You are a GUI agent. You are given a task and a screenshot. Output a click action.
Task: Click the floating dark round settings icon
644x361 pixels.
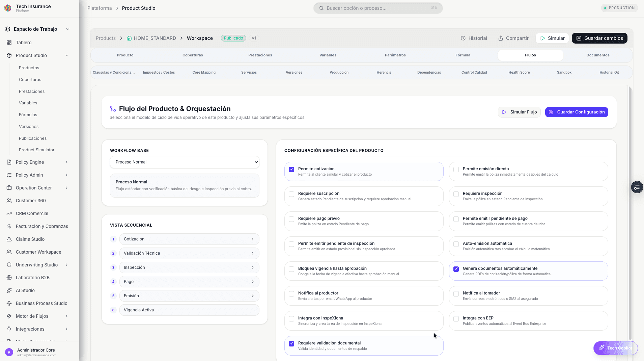pyautogui.click(x=637, y=187)
